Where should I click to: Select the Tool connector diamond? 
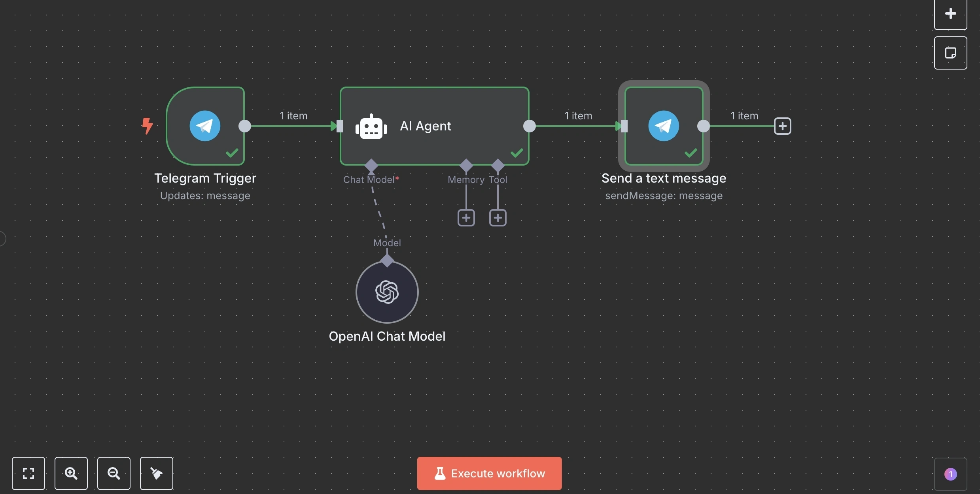(x=498, y=165)
